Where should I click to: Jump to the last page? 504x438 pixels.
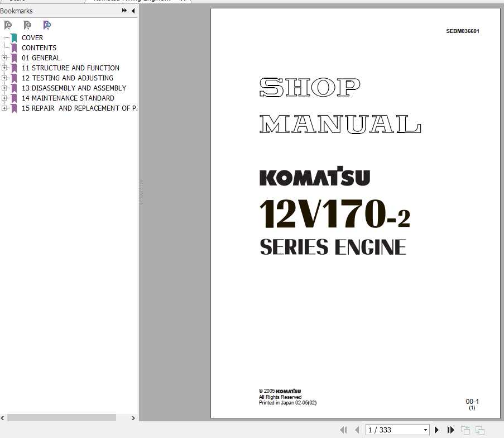(x=450, y=430)
